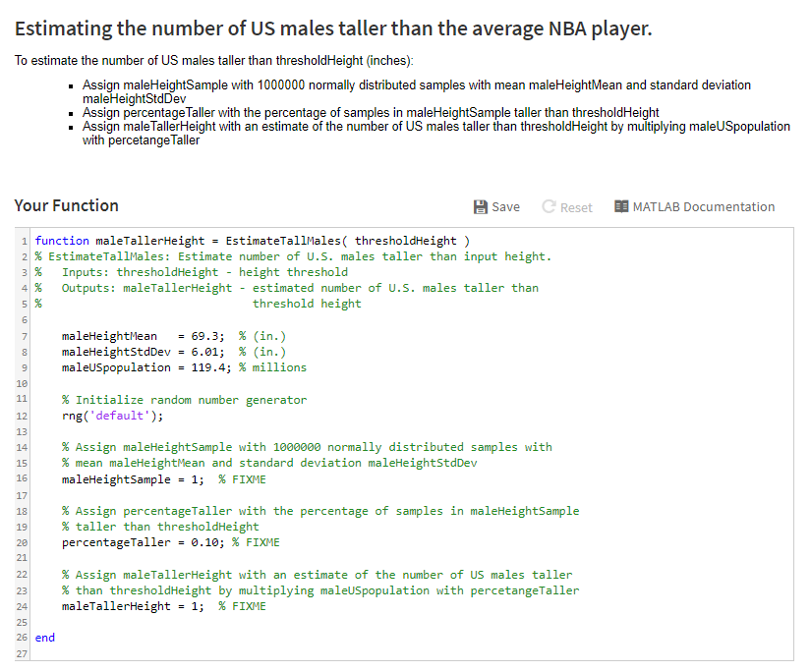Click the 'Assign percentageTaller' bullet in instructions
Screen dimensions: 811x672
(x=371, y=113)
